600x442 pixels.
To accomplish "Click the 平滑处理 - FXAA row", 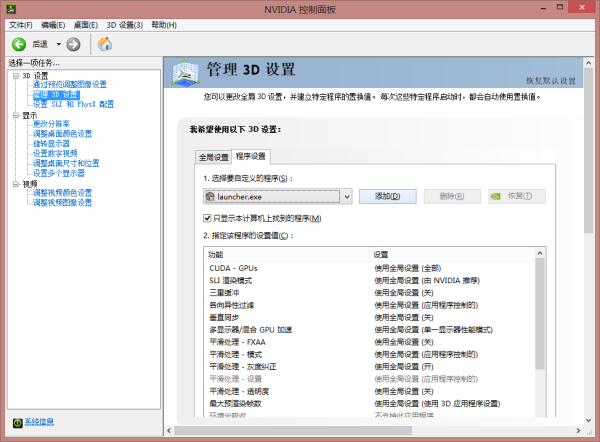I will click(370, 342).
